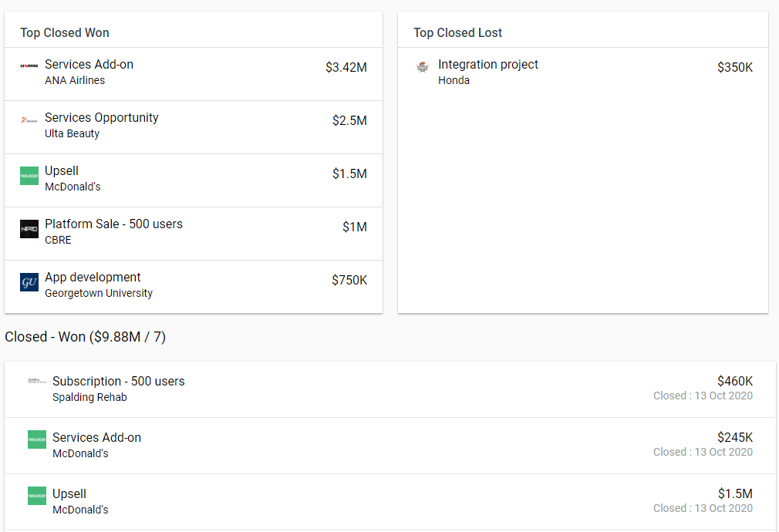Click the Closed - Won ($9.88M / 7) header
The width and height of the screenshot is (779, 532).
pyautogui.click(x=85, y=337)
